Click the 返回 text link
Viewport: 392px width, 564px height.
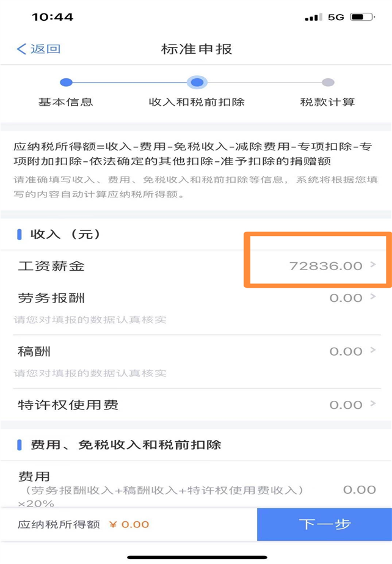[x=45, y=49]
